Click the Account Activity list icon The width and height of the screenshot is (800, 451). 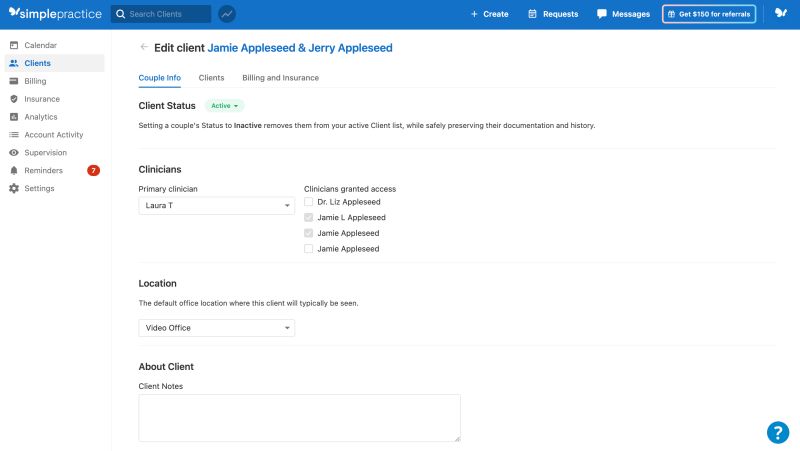(14, 135)
